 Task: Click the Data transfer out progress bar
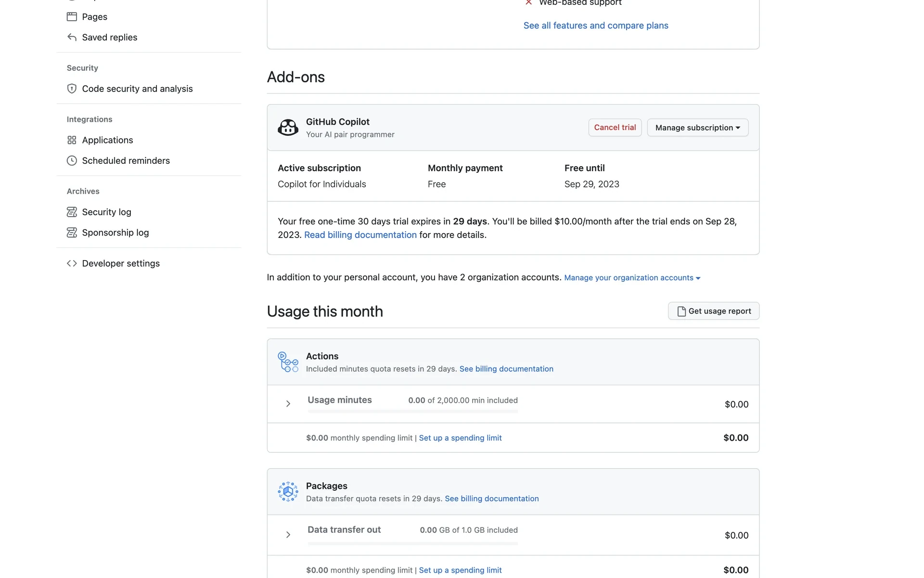[x=412, y=543]
